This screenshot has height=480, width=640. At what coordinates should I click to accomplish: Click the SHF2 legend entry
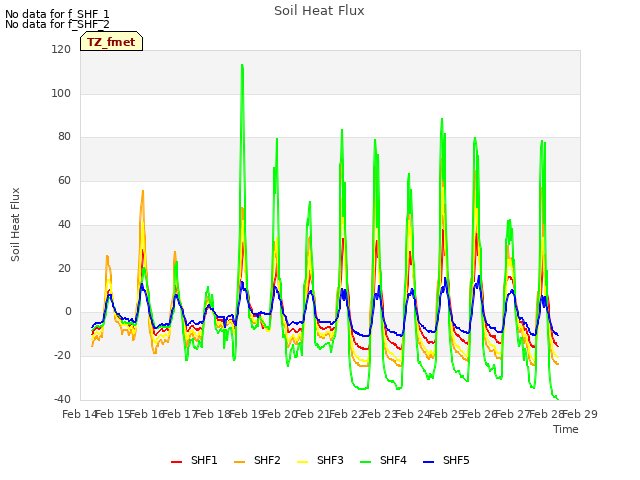click(x=257, y=460)
